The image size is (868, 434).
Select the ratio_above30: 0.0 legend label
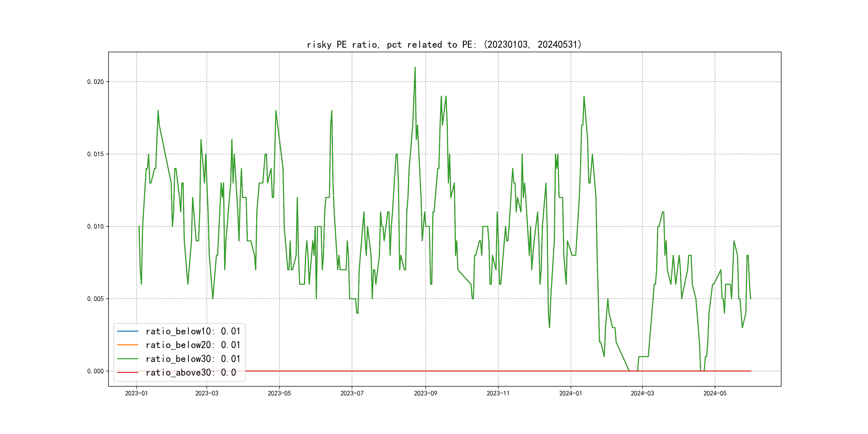pos(191,373)
